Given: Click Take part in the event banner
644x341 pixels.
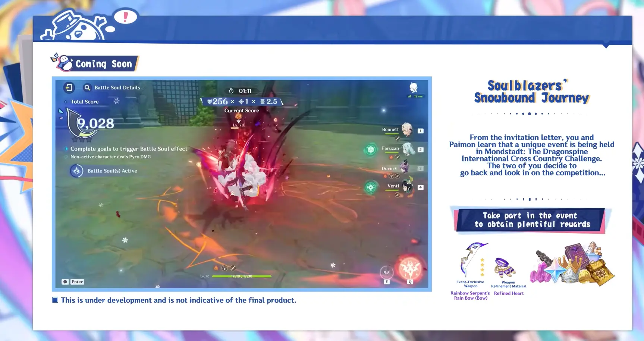Looking at the screenshot, I should [532, 220].
